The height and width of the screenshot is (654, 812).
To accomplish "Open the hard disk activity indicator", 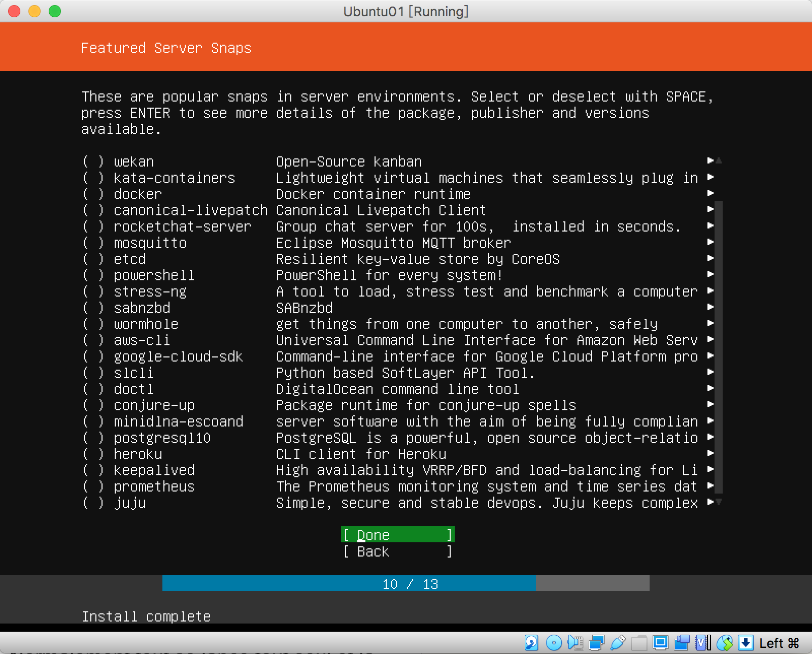I will click(531, 643).
